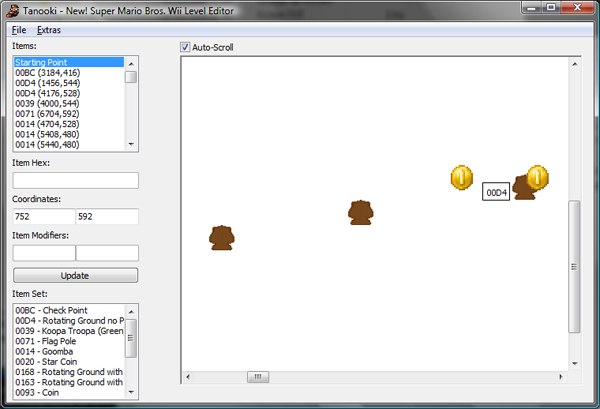Click the first Item Modifiers field
This screenshot has width=600, height=409.
click(44, 253)
